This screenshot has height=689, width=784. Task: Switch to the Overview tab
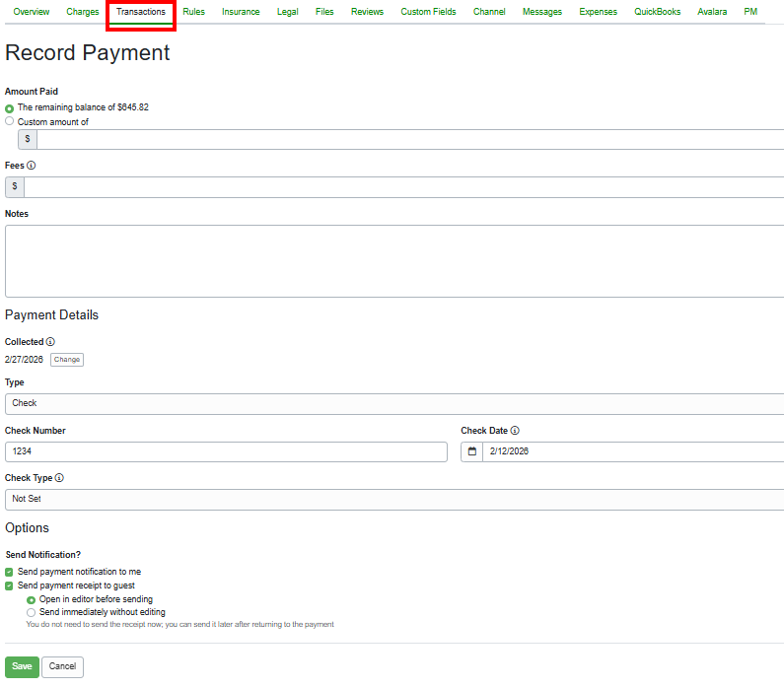(31, 12)
